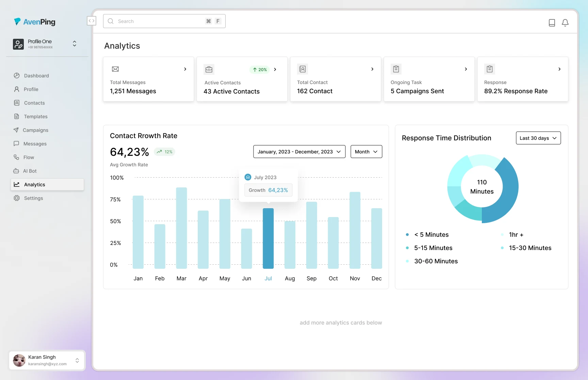This screenshot has height=380, width=588.
Task: Click the Jun bar in the chart
Action: click(246, 248)
